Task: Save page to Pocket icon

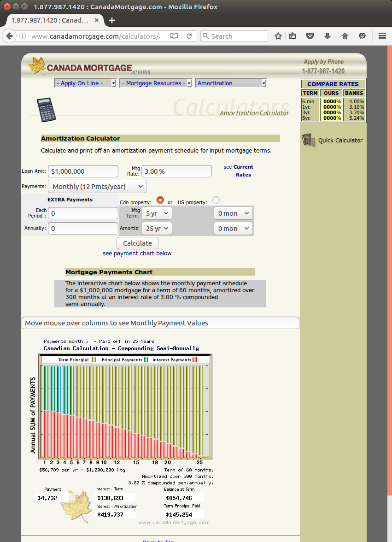Action: click(310, 36)
